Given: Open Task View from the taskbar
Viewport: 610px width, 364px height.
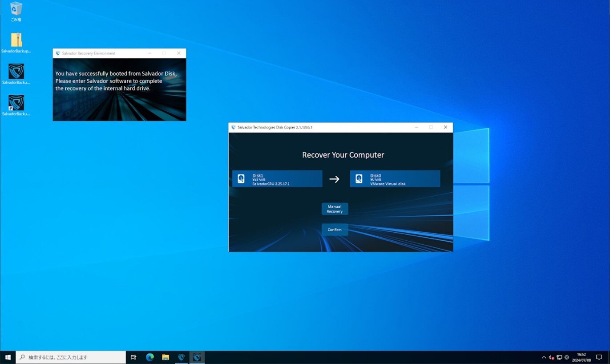Looking at the screenshot, I should pos(133,357).
